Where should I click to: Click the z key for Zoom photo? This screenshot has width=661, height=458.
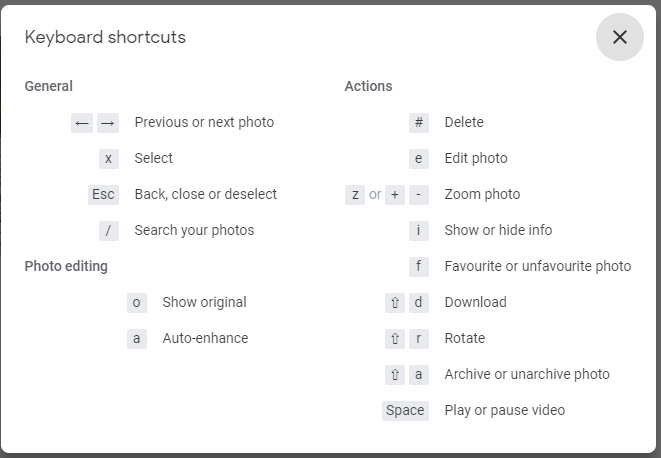click(x=355, y=195)
